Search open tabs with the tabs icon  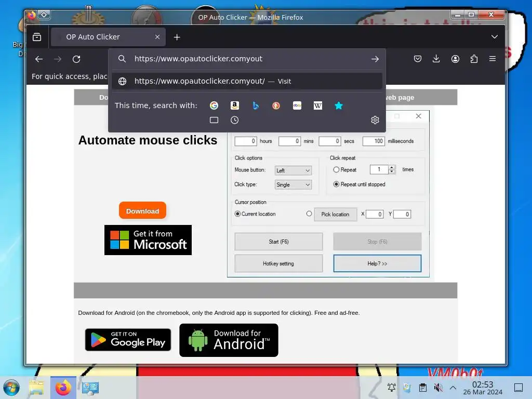(214, 120)
